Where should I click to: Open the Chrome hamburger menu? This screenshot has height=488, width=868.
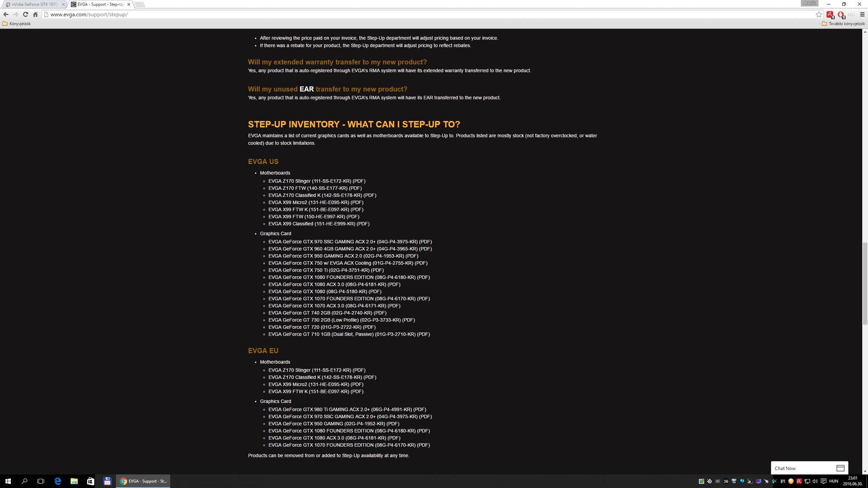(862, 14)
